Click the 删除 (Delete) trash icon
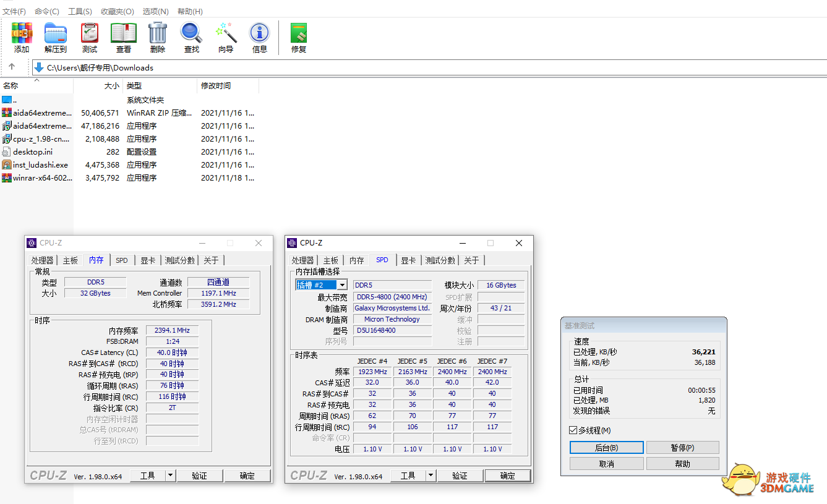 [158, 33]
